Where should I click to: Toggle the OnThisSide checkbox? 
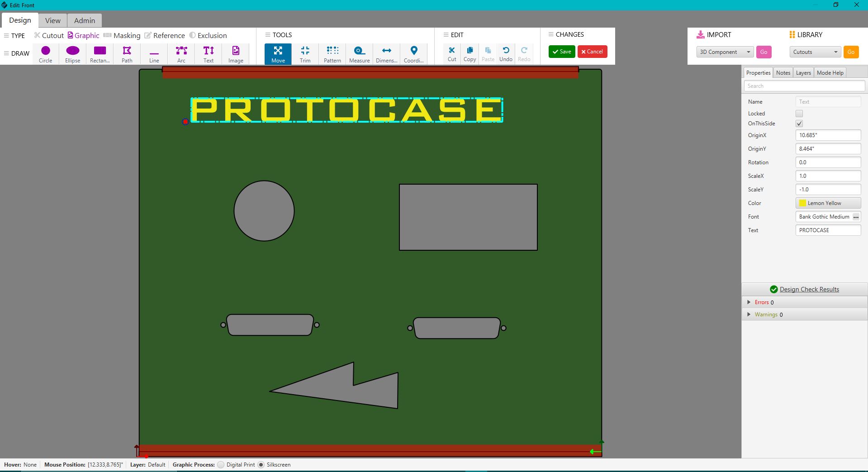pos(799,124)
